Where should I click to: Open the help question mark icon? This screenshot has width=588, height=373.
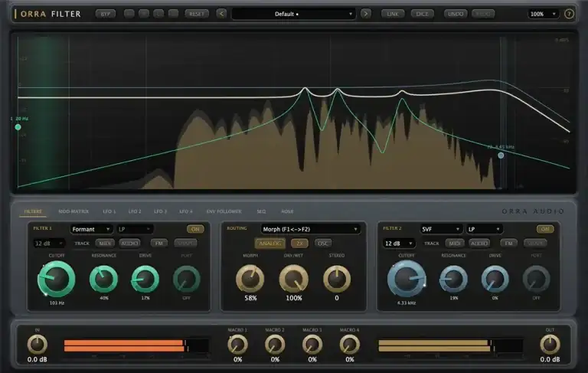click(569, 14)
